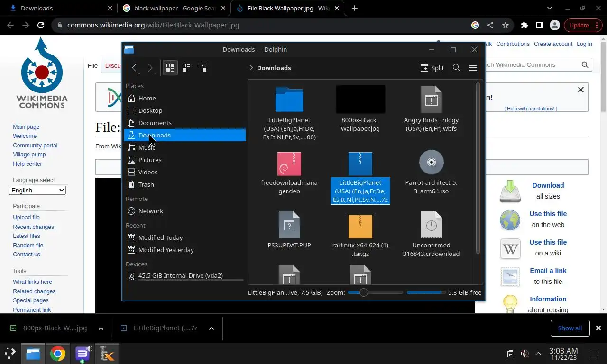607x364 pixels.
Task: Switch to File:Black Wallpaper.jpg browser tab
Action: click(288, 8)
